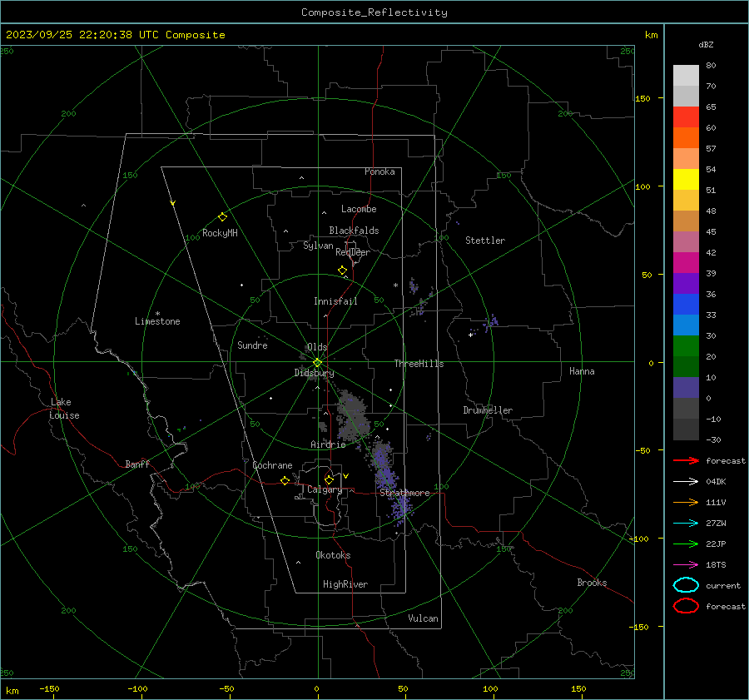Click the Ponoka city label
This screenshot has width=749, height=700.
379,171
